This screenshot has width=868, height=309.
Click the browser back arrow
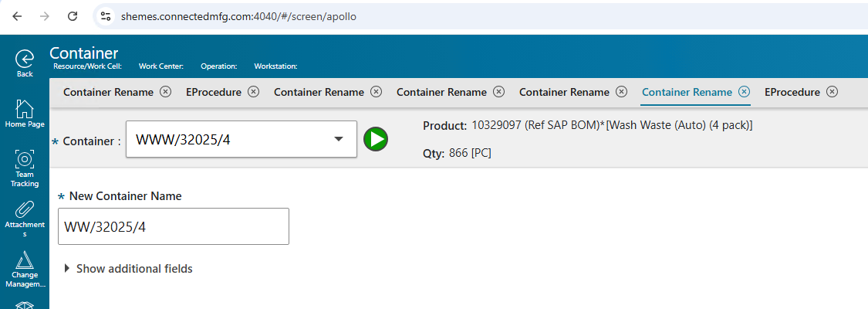tap(17, 15)
